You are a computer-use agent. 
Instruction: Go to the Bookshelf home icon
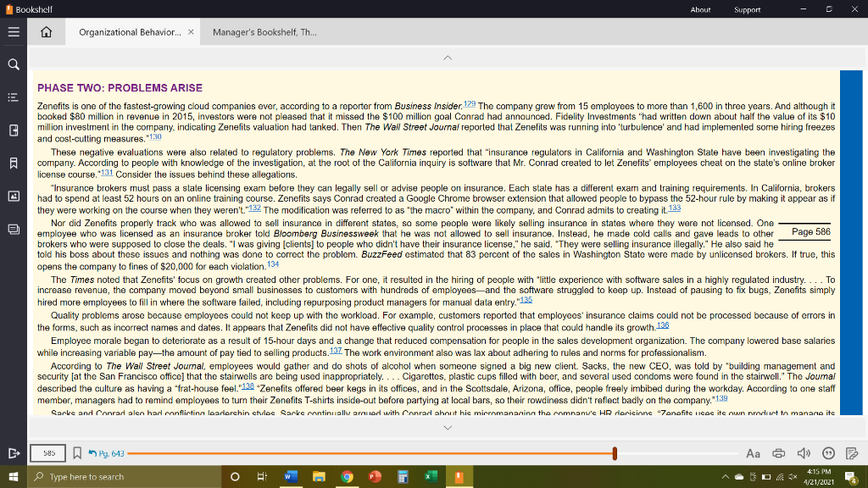coord(46,32)
